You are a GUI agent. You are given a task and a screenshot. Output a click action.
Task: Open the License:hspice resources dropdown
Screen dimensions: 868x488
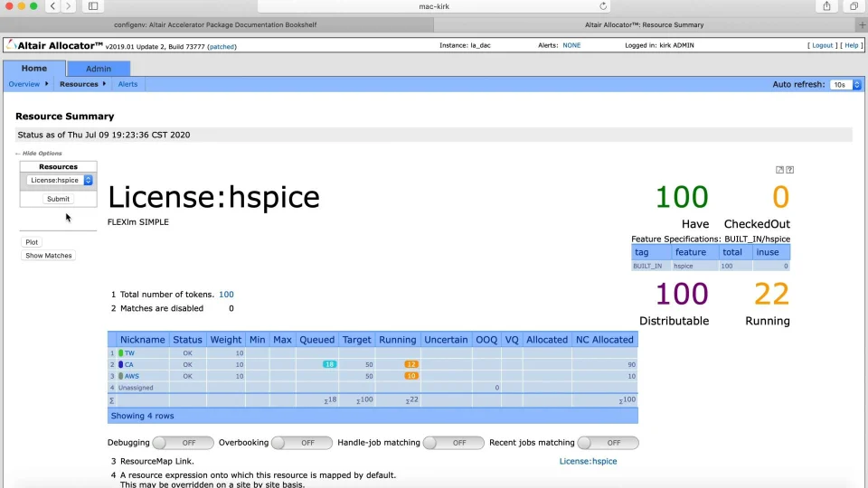(58, 180)
